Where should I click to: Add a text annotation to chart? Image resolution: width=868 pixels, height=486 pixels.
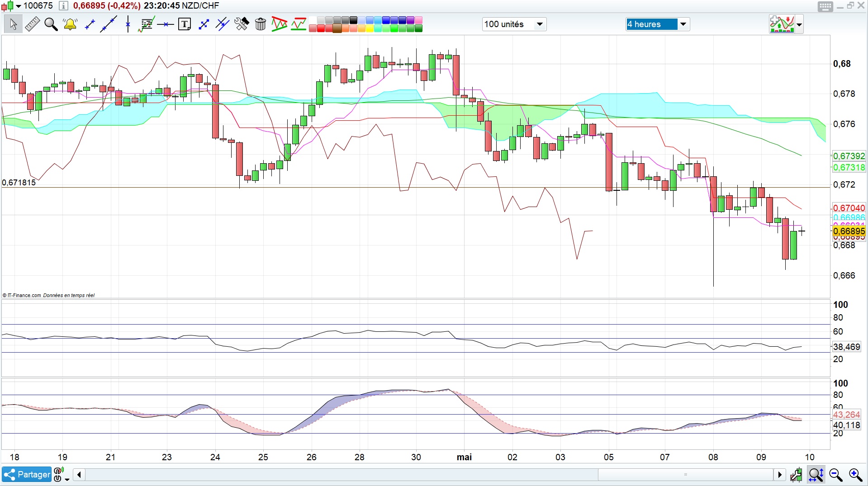click(185, 24)
